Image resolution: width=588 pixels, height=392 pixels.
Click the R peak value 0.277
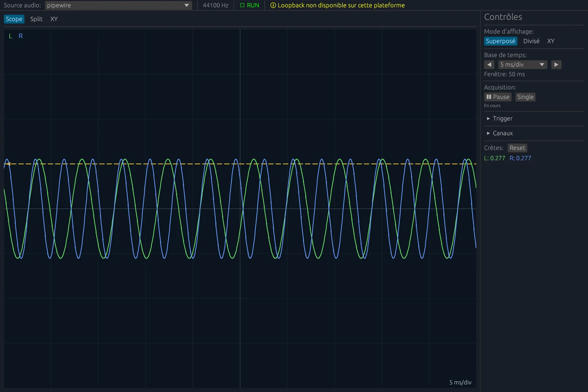click(520, 158)
